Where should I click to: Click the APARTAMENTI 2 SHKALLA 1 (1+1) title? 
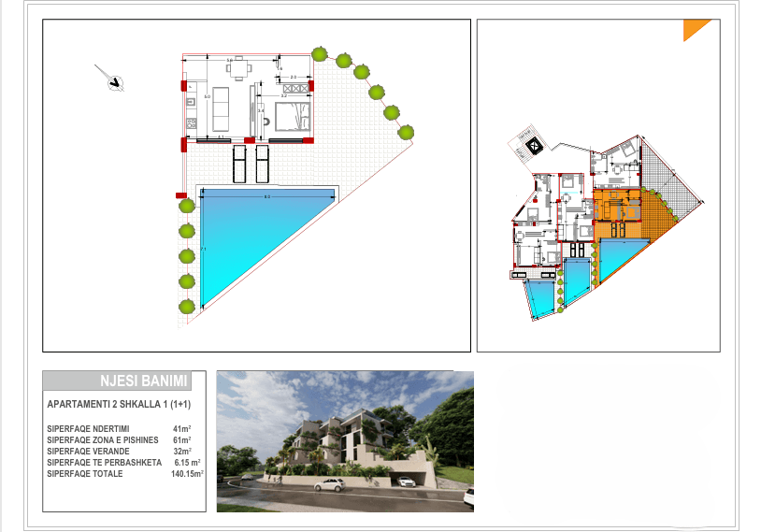click(119, 404)
